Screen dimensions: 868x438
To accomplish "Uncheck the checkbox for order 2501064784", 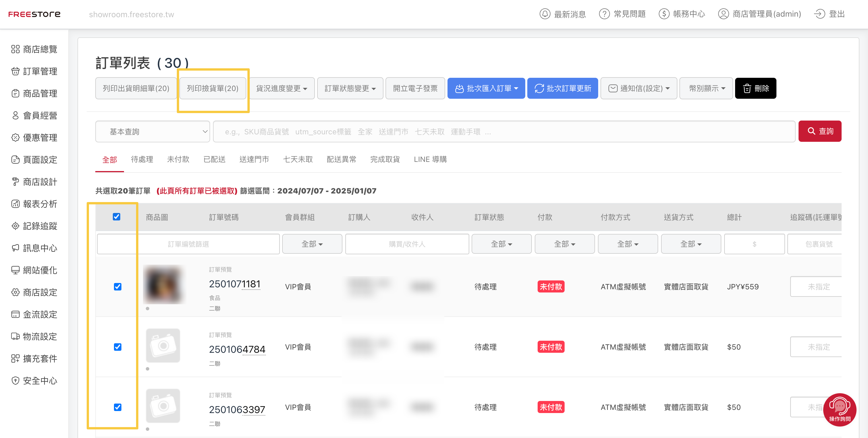I will click(118, 347).
